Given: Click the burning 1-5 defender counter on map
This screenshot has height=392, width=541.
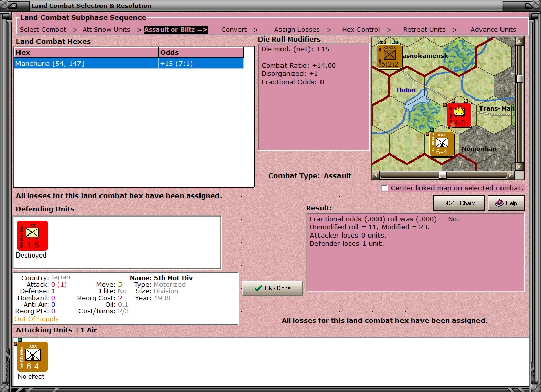Looking at the screenshot, I should coord(459,115).
